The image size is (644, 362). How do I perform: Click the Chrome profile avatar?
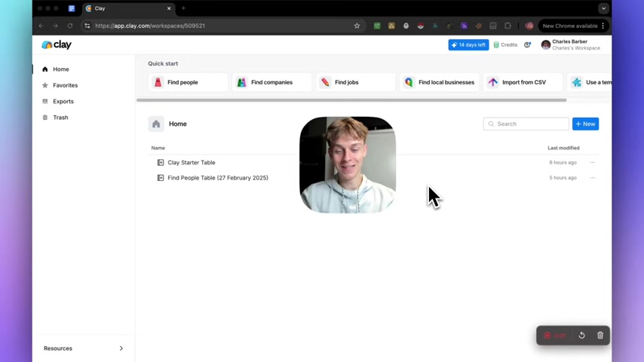point(529,26)
